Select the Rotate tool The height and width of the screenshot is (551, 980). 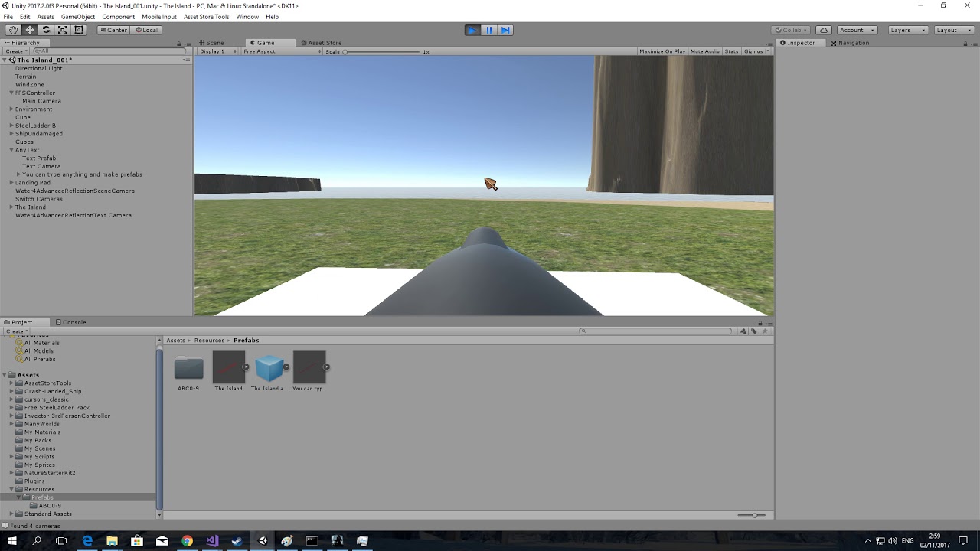pyautogui.click(x=46, y=30)
